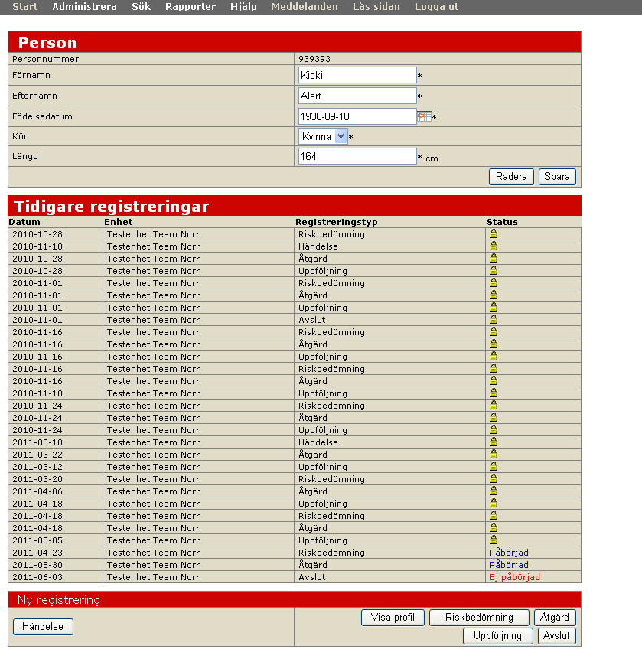This screenshot has width=642, height=672.
Task: Click the lock icon for 2010-11-01 Åtgärd row
Action: (494, 295)
